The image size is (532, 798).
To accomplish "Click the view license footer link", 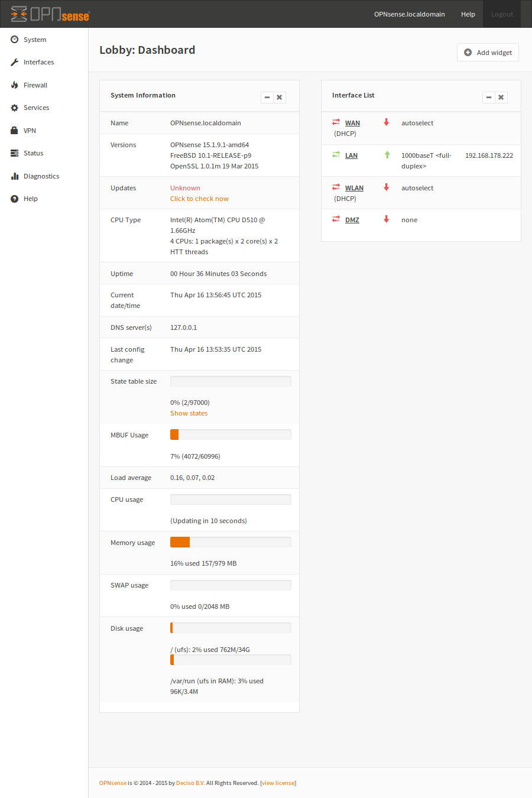I will 278,783.
